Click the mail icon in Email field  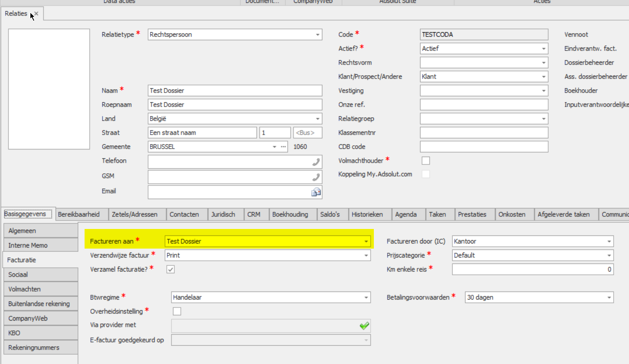coord(316,192)
